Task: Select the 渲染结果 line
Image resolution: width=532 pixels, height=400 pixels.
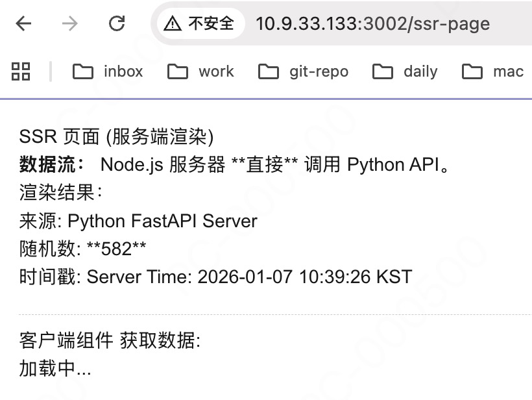Action: [x=61, y=193]
